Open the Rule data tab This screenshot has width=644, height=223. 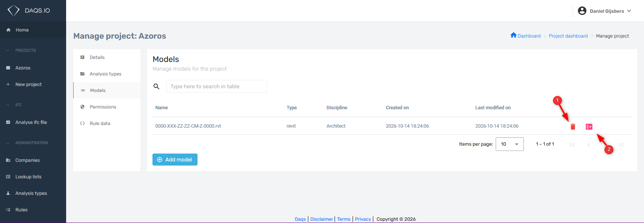tap(107, 124)
